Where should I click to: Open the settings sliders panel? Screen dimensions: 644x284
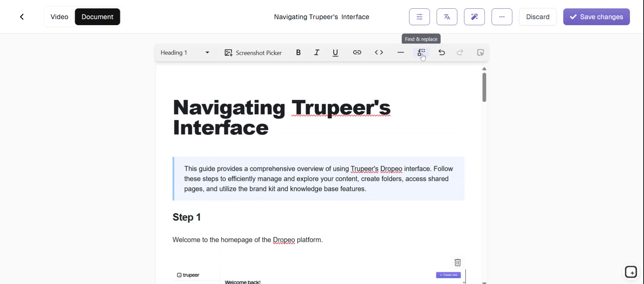pos(419,17)
